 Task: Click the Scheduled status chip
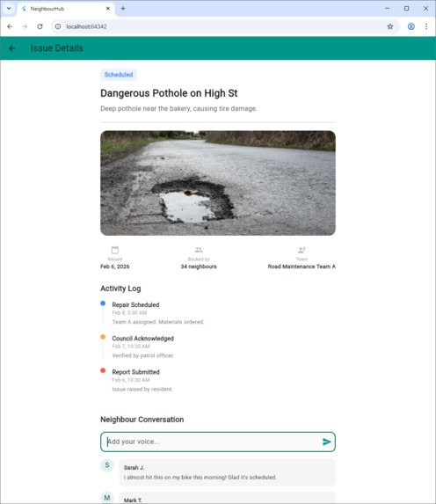(119, 75)
